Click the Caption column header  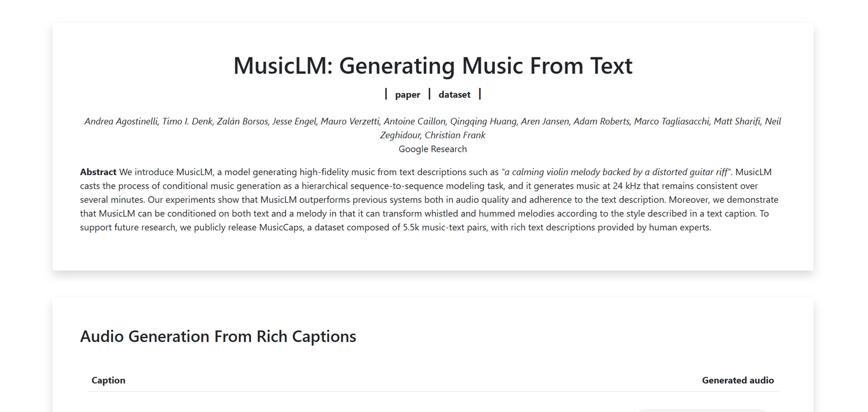(108, 381)
